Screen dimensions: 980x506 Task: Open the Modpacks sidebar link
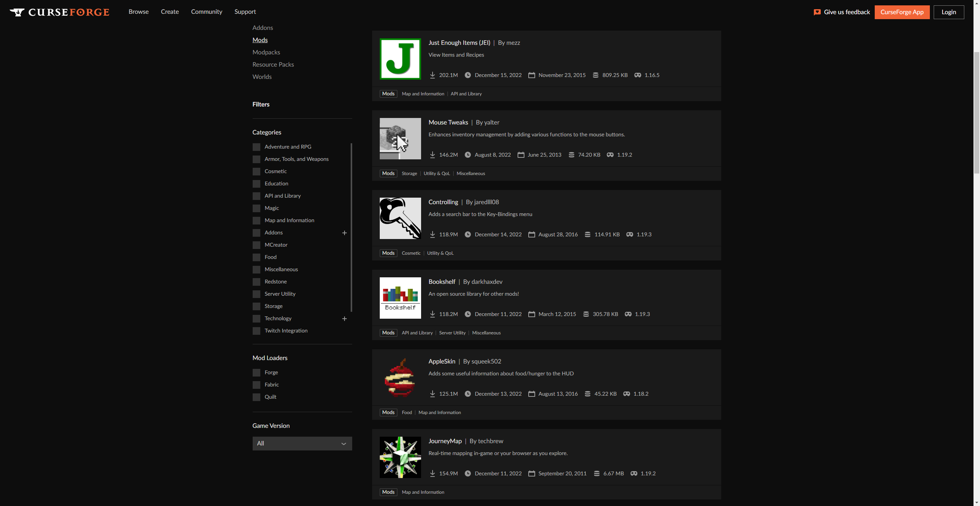[x=266, y=52]
